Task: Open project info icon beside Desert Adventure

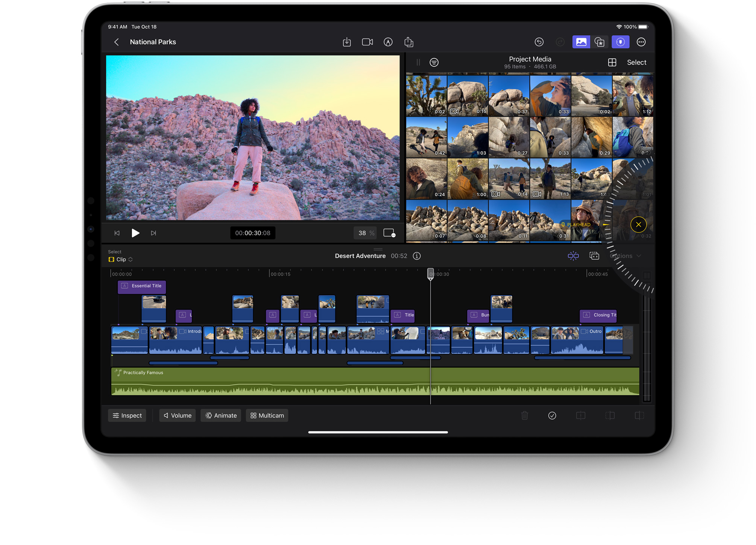Action: [417, 256]
